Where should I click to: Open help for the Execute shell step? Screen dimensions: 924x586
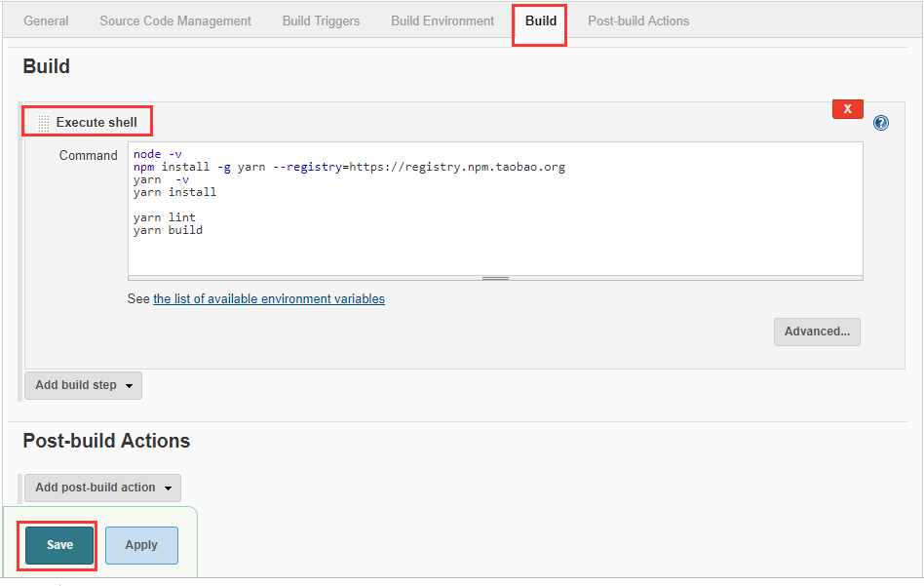[x=881, y=123]
